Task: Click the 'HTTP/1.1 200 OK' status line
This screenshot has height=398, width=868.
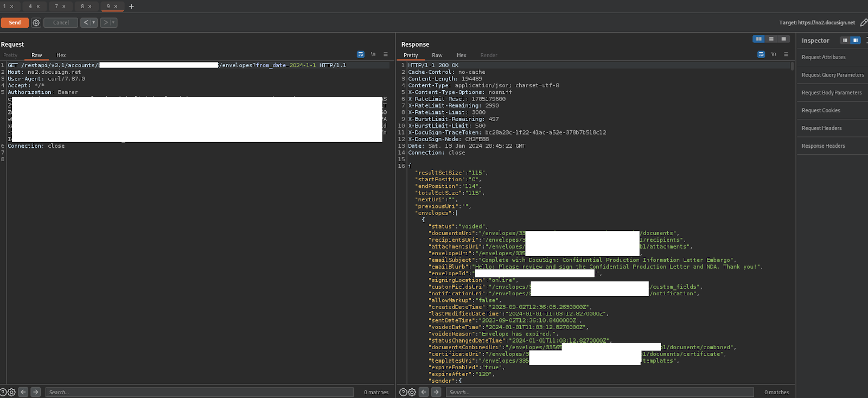Action: click(433, 65)
